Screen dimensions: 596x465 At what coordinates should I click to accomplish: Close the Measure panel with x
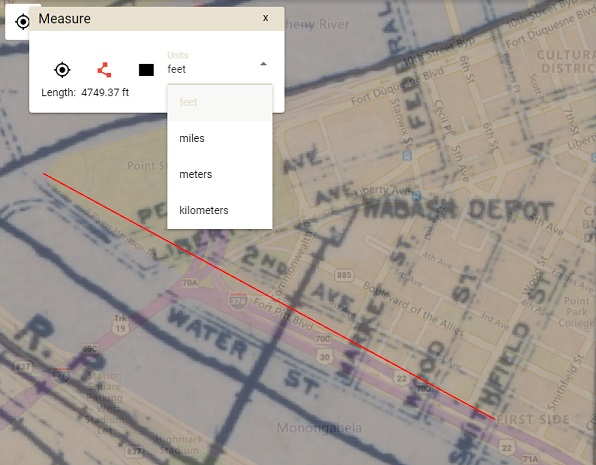point(266,18)
